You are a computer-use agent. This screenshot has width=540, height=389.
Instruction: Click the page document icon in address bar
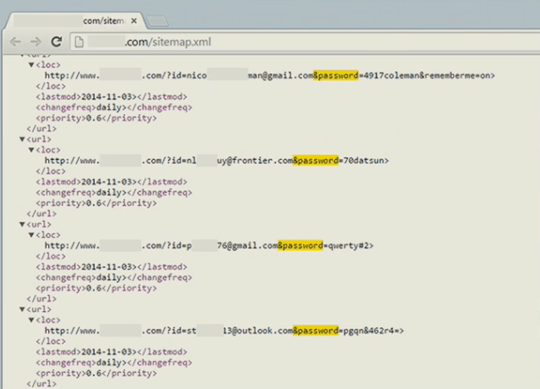[79, 42]
